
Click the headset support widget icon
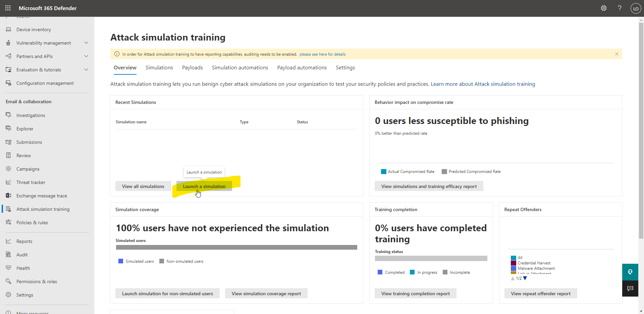click(x=630, y=272)
